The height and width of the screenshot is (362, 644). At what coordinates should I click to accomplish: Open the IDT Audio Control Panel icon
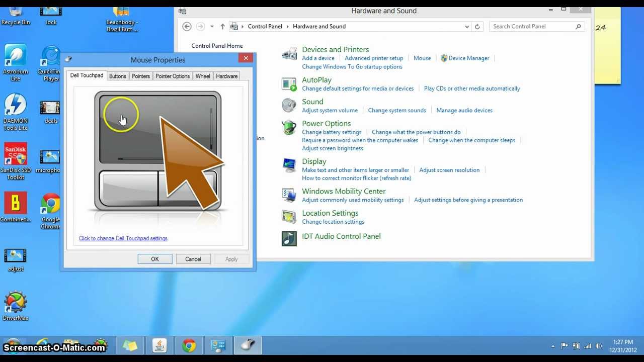[x=289, y=238]
